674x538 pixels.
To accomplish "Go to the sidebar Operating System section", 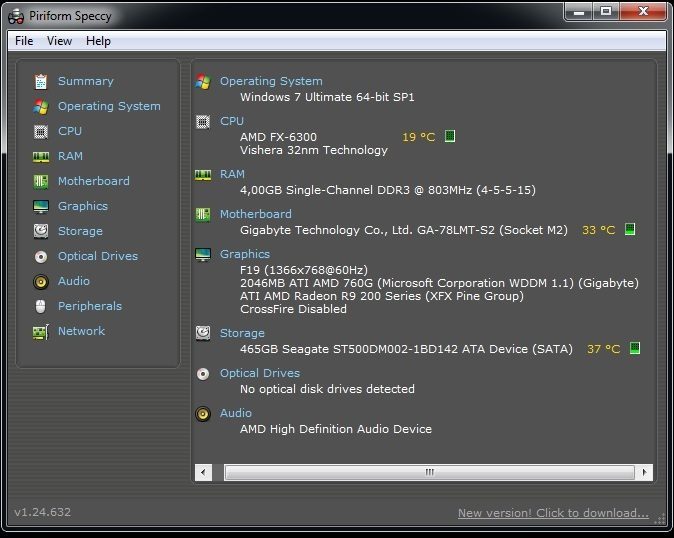I will [109, 106].
